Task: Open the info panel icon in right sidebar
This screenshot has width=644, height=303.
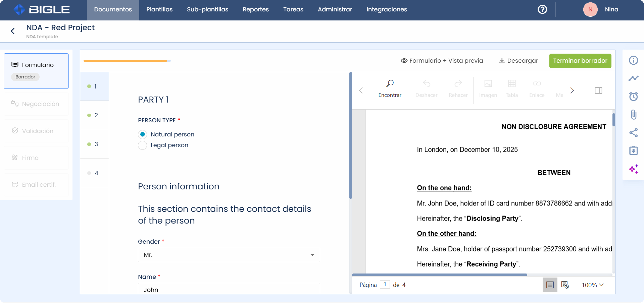Action: (x=633, y=60)
